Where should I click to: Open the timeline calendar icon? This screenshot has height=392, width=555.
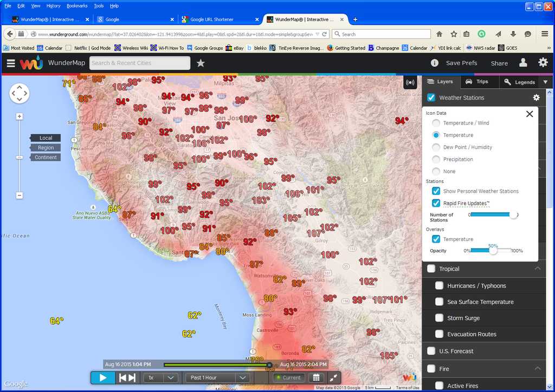[x=316, y=377]
